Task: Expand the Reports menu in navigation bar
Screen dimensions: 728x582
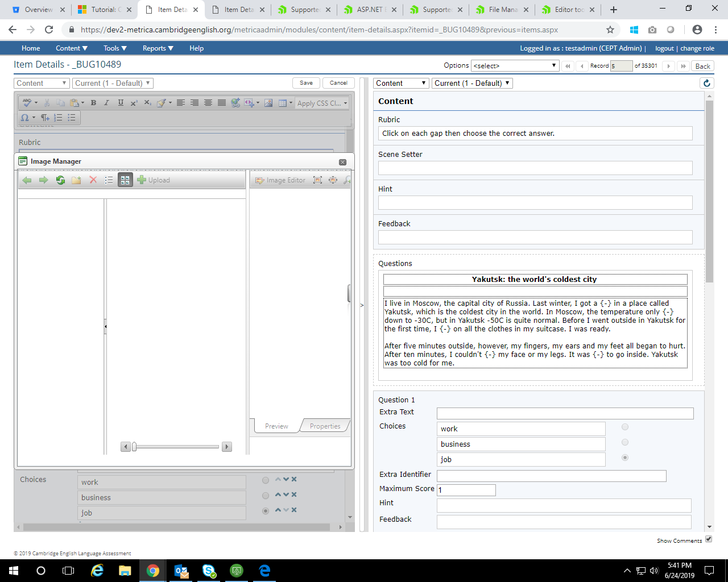Action: coord(158,48)
